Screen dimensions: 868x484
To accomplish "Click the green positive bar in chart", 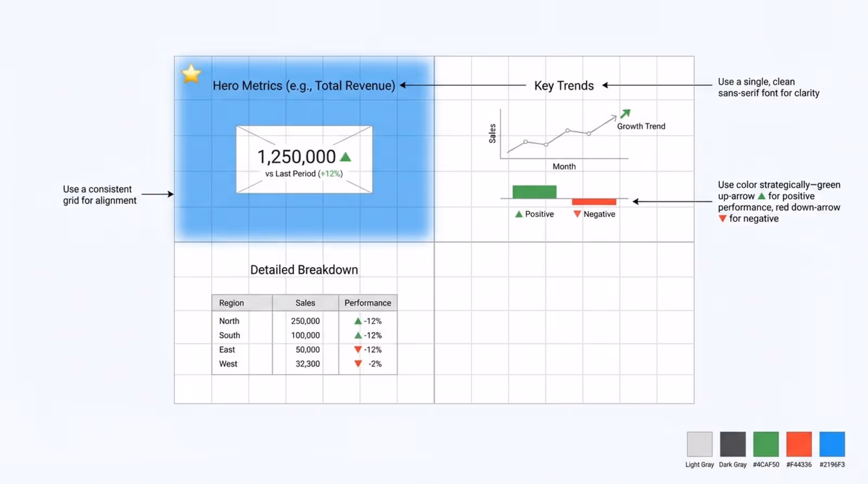I will pos(534,192).
